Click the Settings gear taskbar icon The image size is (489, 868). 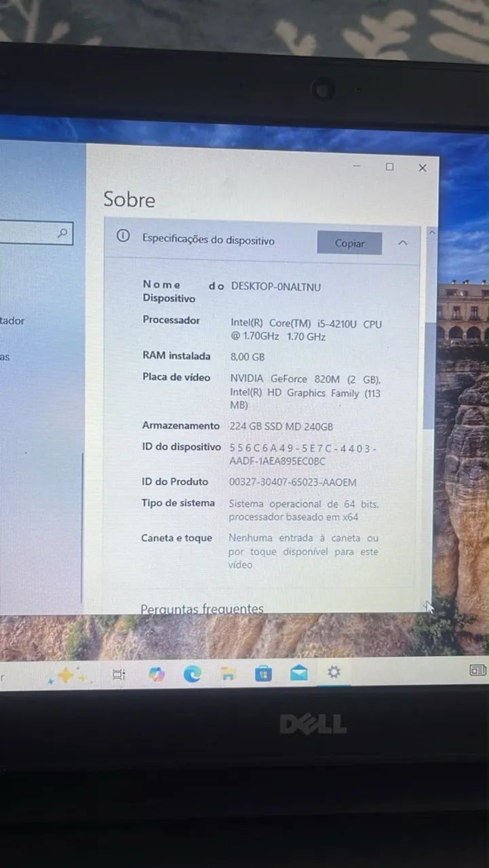(x=334, y=672)
